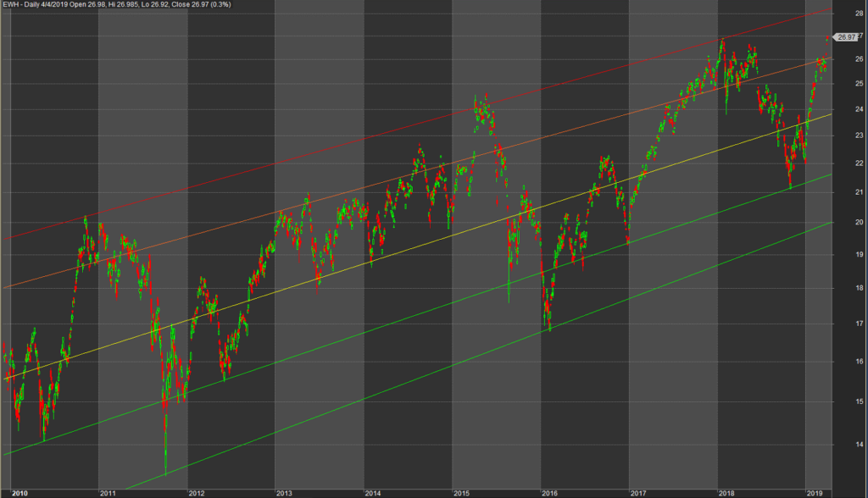Click the 2012 year label on time axis
The width and height of the screenshot is (868, 498).
coord(197,493)
